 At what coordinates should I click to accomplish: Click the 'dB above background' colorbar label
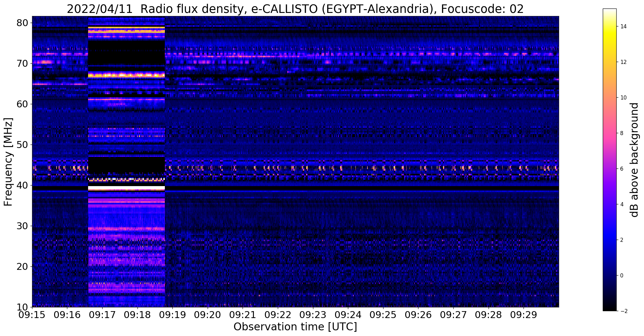click(x=635, y=160)
